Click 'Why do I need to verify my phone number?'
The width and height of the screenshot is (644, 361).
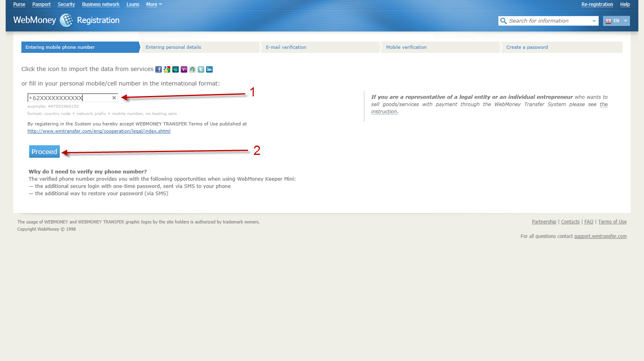point(88,171)
